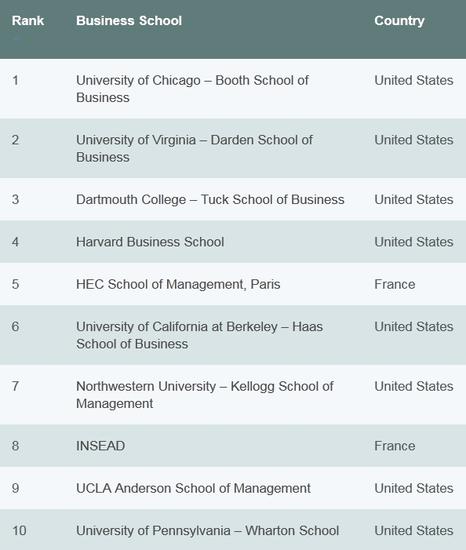The width and height of the screenshot is (466, 550).
Task: Click HEC School of Management, Paris
Action: (178, 284)
